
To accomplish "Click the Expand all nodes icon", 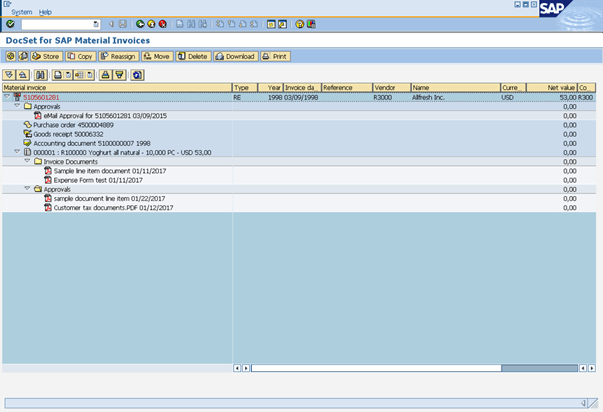I will [9, 74].
